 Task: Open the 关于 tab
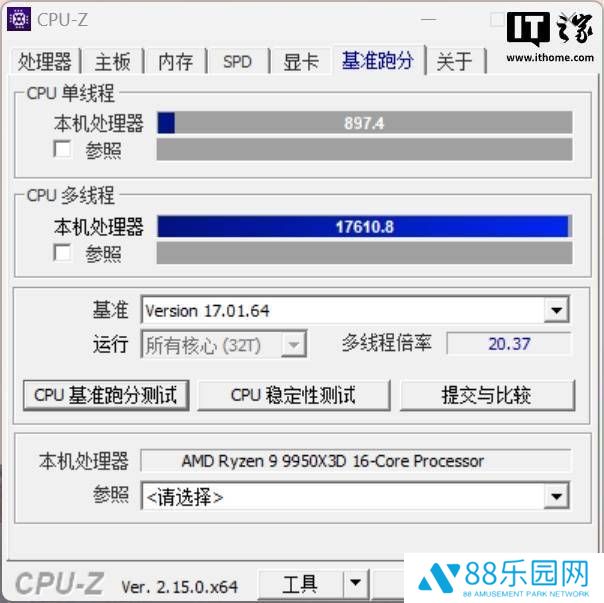click(x=455, y=61)
